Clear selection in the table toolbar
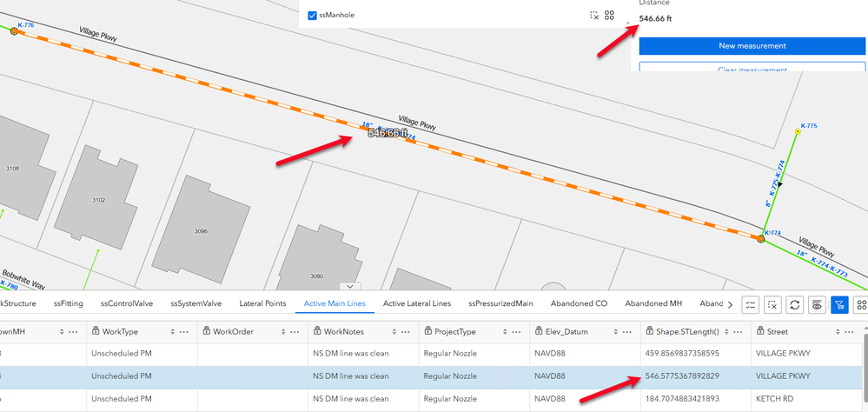868x412 pixels. [772, 304]
